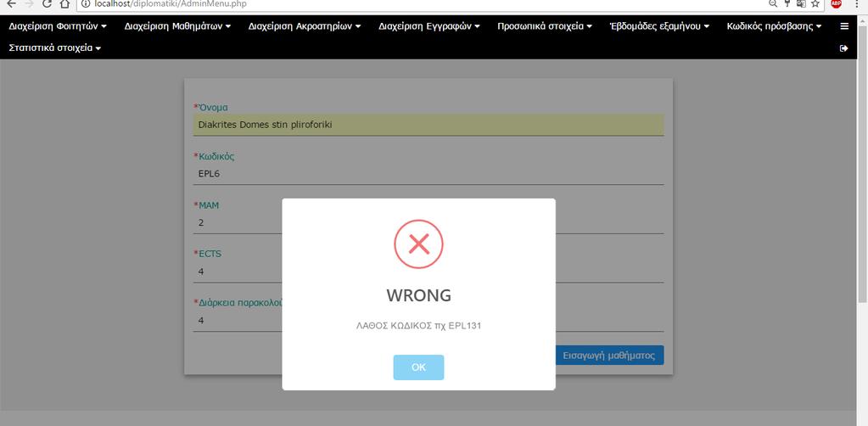The height and width of the screenshot is (426, 868).
Task: Click the ECTS input field
Action: click(x=428, y=272)
